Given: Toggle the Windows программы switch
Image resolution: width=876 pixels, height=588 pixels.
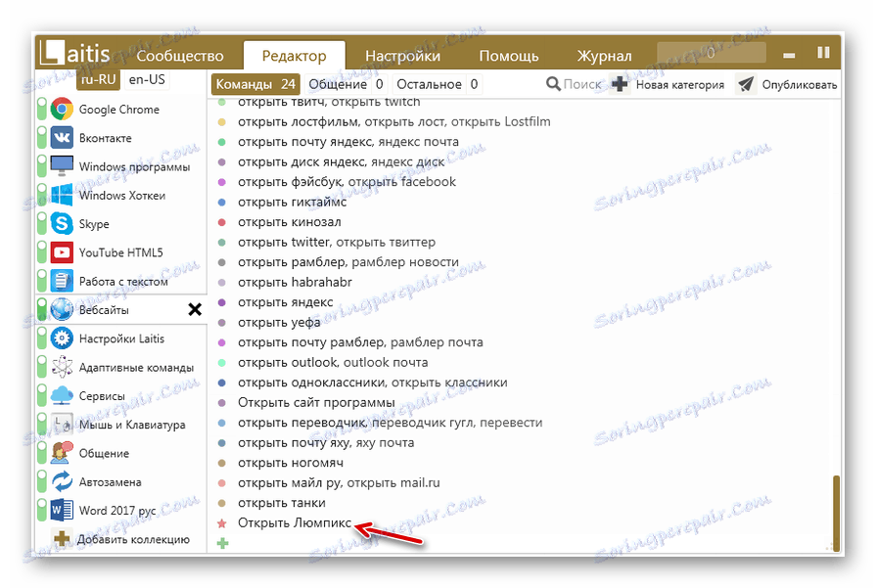Looking at the screenshot, I should [42, 166].
